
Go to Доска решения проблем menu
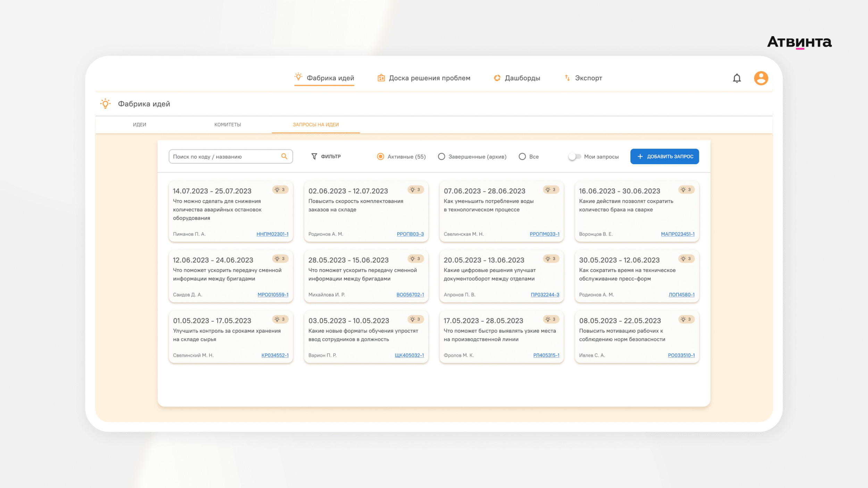pyautogui.click(x=429, y=78)
